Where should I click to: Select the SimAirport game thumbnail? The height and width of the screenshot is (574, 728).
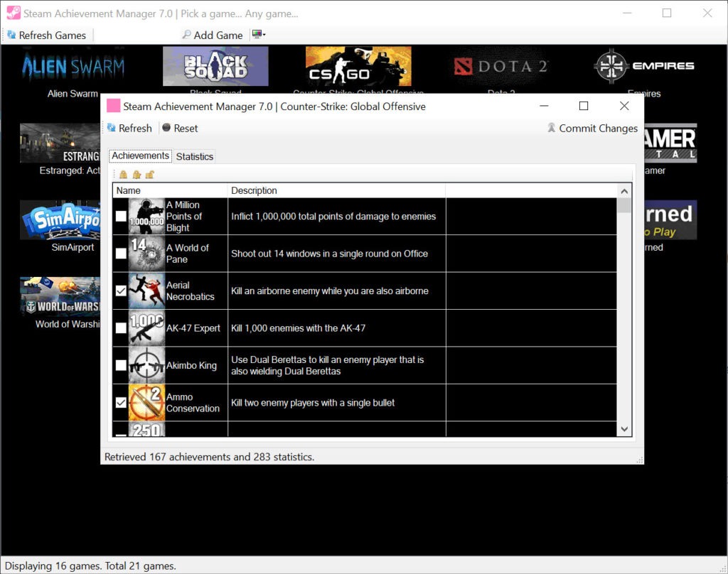(60, 220)
